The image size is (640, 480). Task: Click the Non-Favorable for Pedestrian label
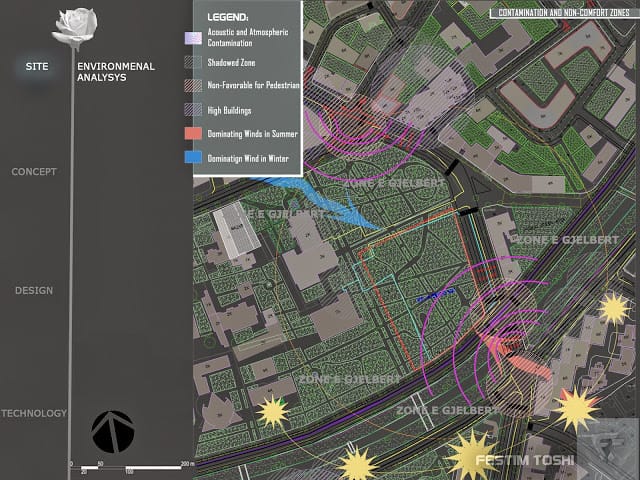point(253,85)
